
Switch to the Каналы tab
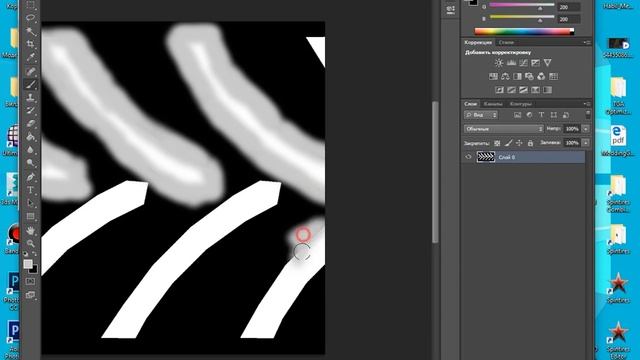(x=493, y=104)
